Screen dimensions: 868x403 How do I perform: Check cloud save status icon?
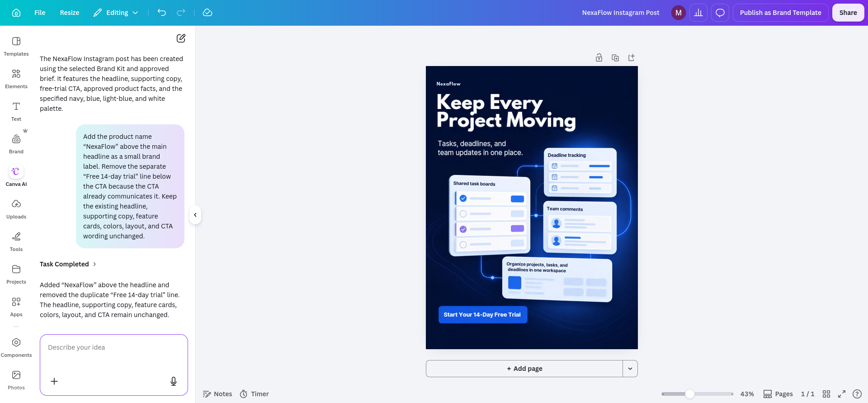208,13
